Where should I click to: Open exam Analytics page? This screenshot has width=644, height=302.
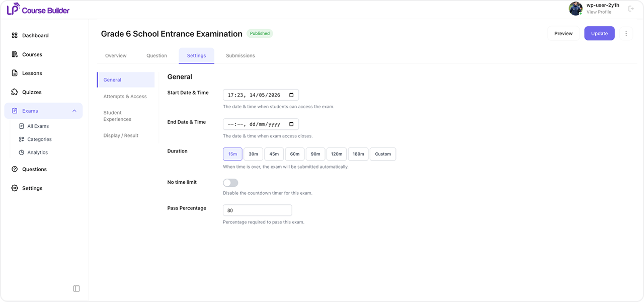[38, 153]
